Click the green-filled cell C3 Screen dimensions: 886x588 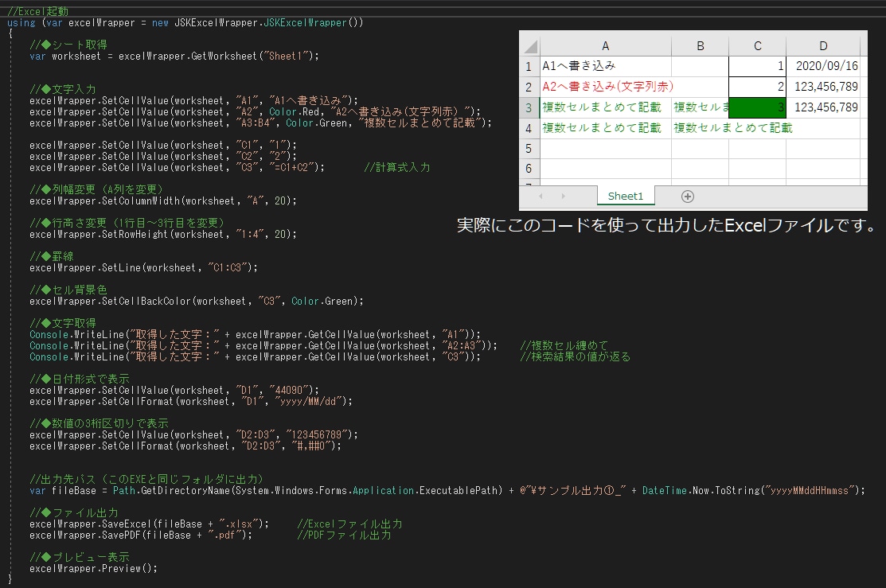pos(757,107)
